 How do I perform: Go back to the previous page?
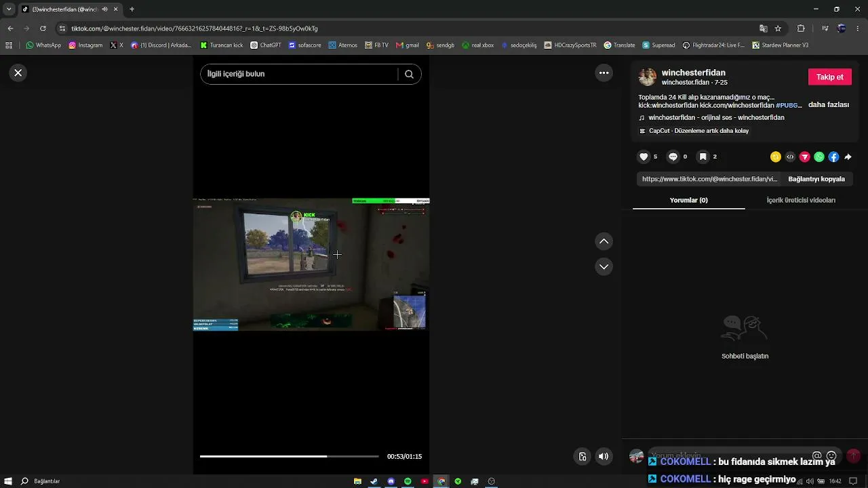[x=10, y=28]
